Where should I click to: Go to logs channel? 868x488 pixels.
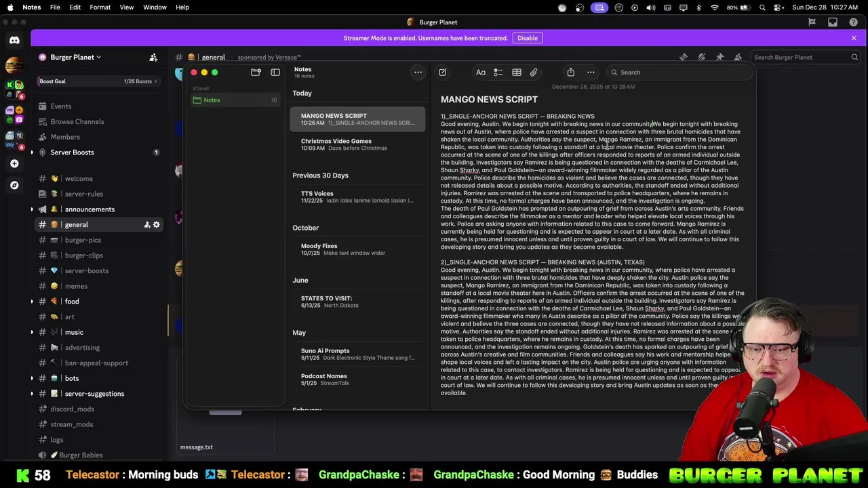click(98, 440)
